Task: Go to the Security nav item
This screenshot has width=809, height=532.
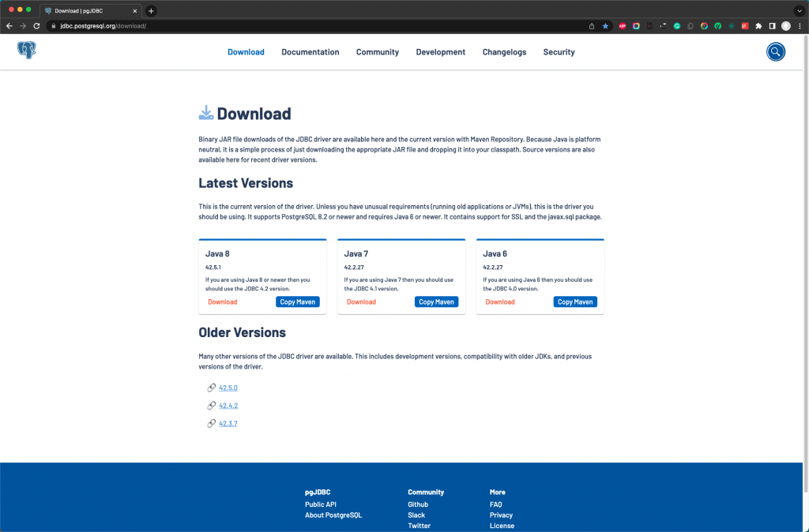Action: click(559, 52)
